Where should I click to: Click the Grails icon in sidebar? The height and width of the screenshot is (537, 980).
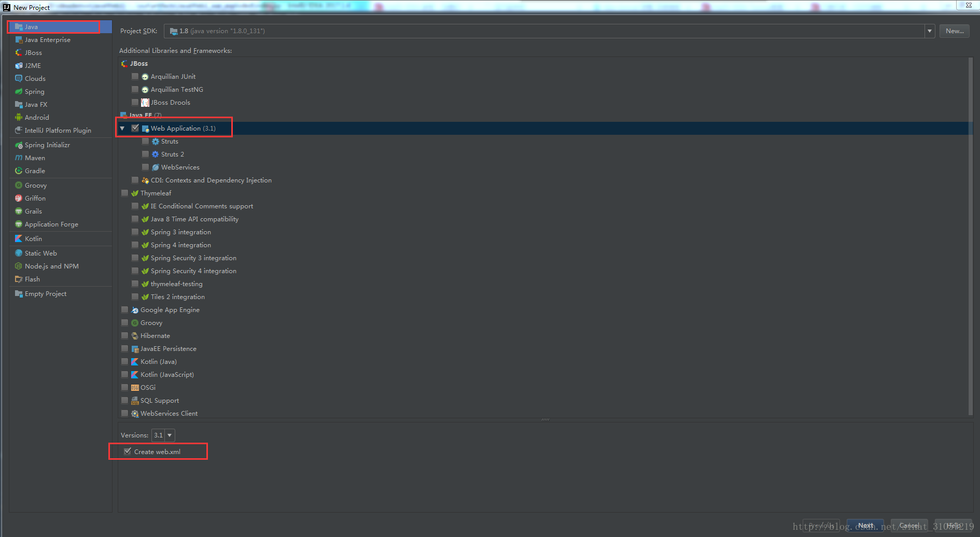[19, 211]
